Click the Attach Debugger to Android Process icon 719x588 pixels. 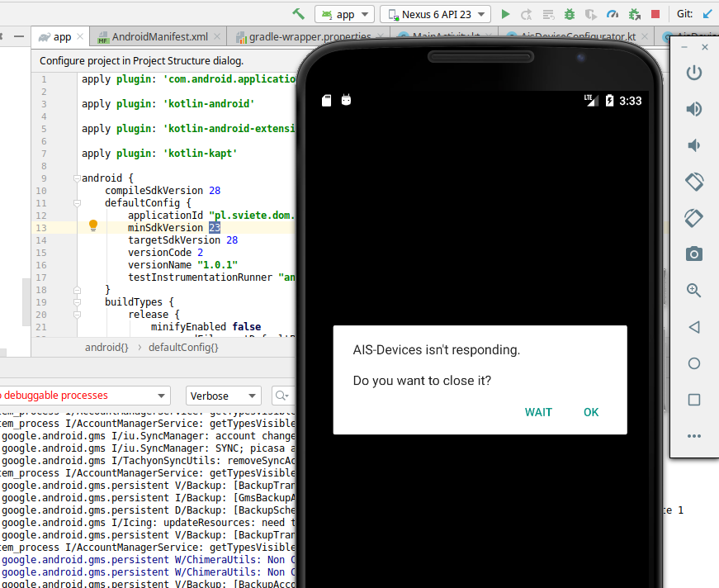pos(635,15)
